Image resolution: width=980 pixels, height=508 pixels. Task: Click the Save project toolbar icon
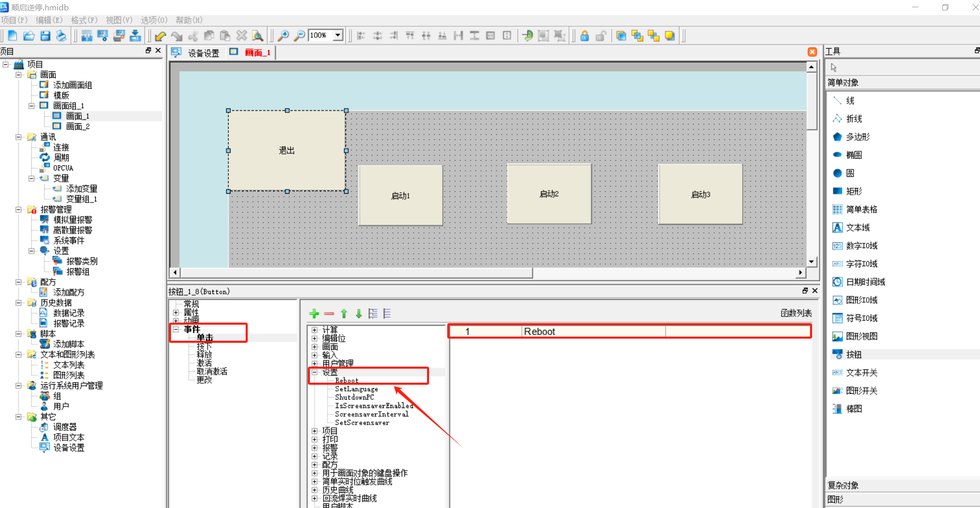pos(45,36)
